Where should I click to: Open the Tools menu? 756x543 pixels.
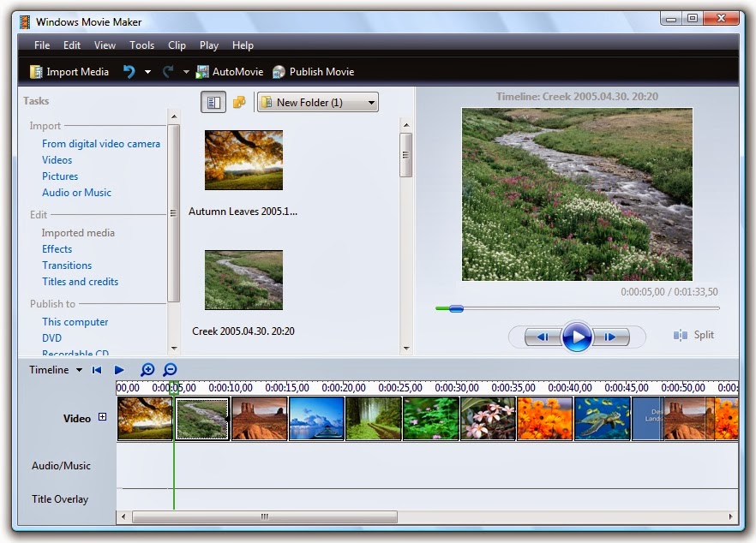coord(141,45)
